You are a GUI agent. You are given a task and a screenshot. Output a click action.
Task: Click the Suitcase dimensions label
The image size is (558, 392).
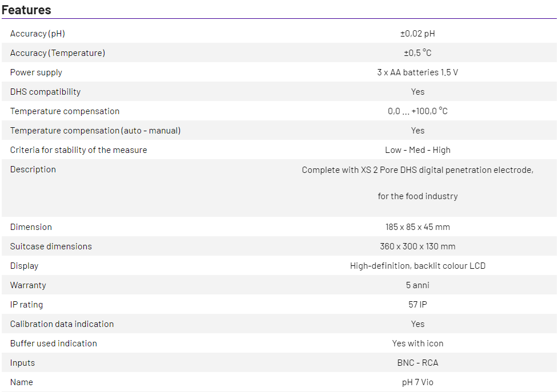coord(51,246)
